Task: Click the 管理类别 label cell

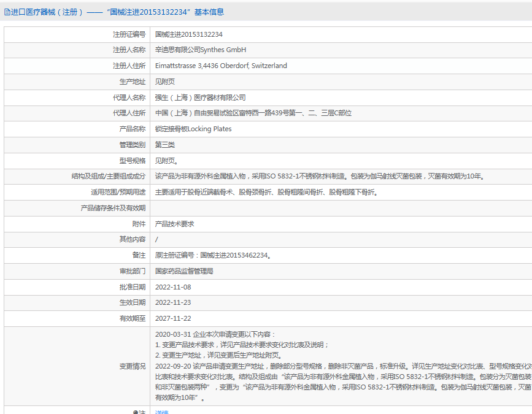Action: pyautogui.click(x=77, y=145)
